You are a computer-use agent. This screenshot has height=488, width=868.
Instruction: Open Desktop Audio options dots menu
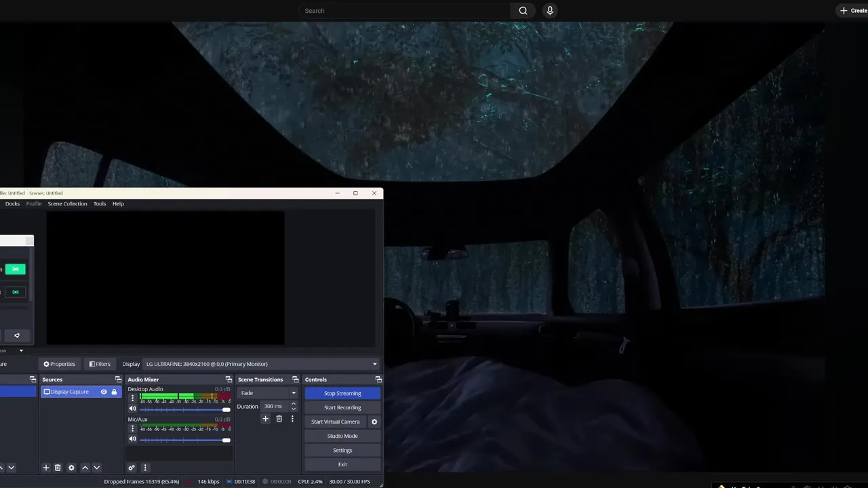coord(132,398)
